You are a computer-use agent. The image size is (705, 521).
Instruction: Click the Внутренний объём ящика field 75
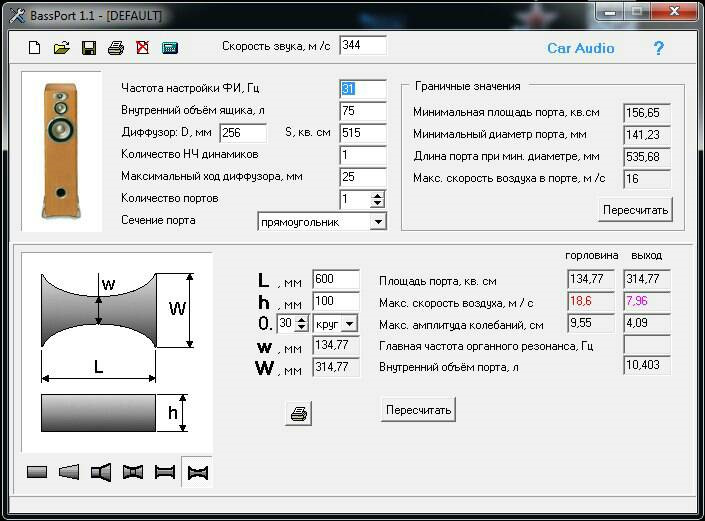363,111
